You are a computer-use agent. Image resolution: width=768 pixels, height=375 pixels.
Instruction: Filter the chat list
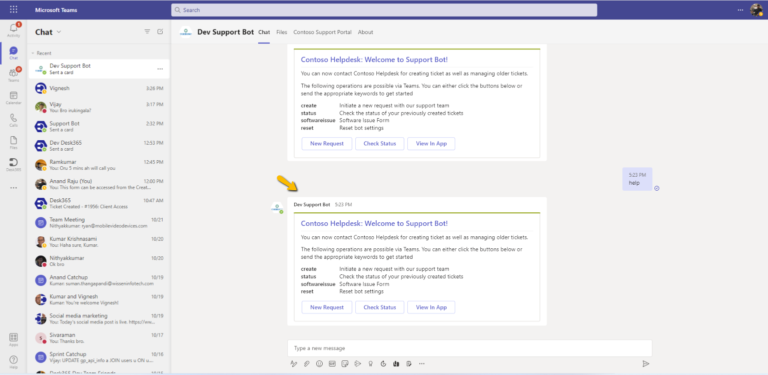[x=147, y=32]
